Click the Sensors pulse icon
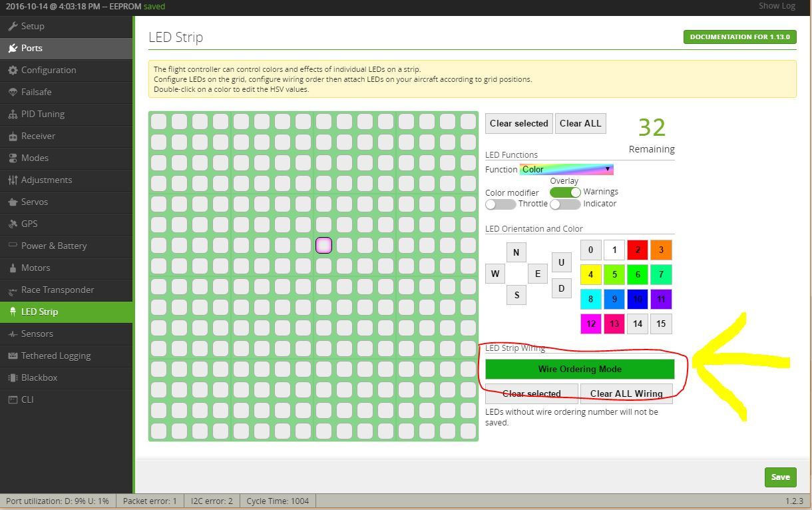Viewport: 812px width, 510px height. pyautogui.click(x=13, y=334)
